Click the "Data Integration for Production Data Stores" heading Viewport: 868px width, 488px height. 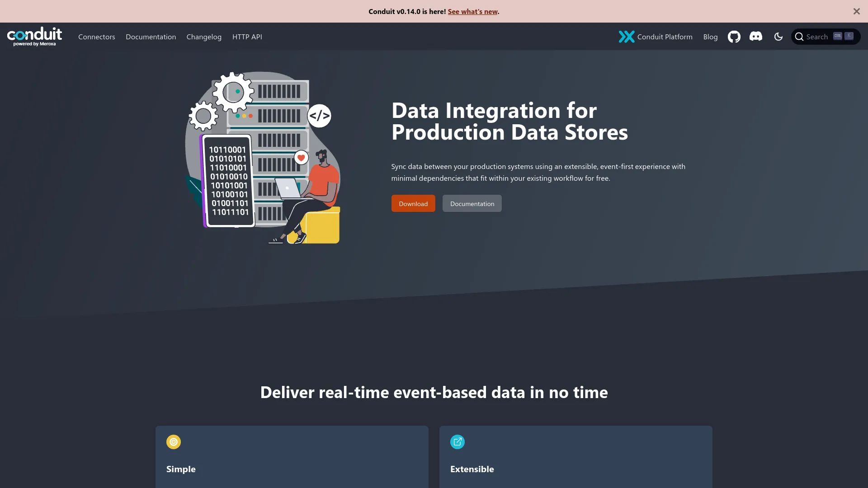click(x=509, y=121)
